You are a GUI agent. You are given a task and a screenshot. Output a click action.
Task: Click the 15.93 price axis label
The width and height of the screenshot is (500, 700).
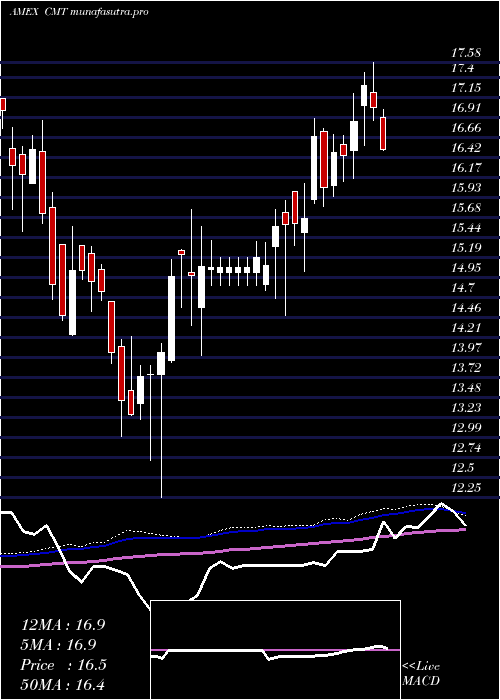tap(466, 188)
